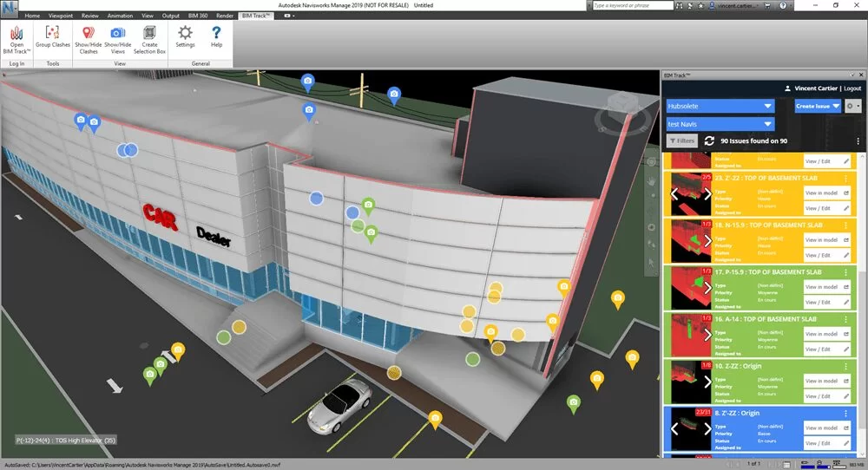The height and width of the screenshot is (470, 868).
Task: Refresh the issues list with the sync icon
Action: coord(709,140)
